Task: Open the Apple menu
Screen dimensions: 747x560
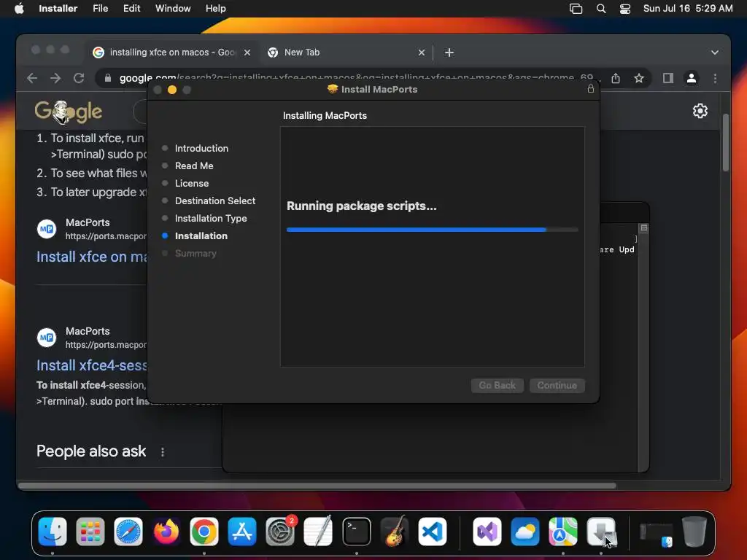Action: click(x=19, y=8)
